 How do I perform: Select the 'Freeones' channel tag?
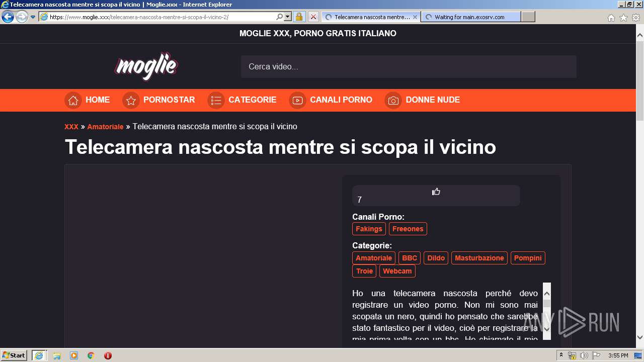408,229
